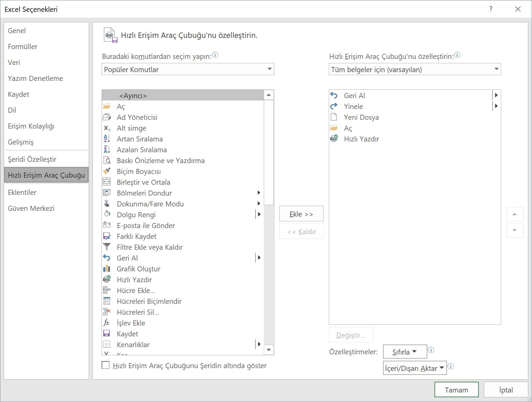Click the Grafik Oluştur chart icon
This screenshot has width=532, height=402.
(x=107, y=269)
